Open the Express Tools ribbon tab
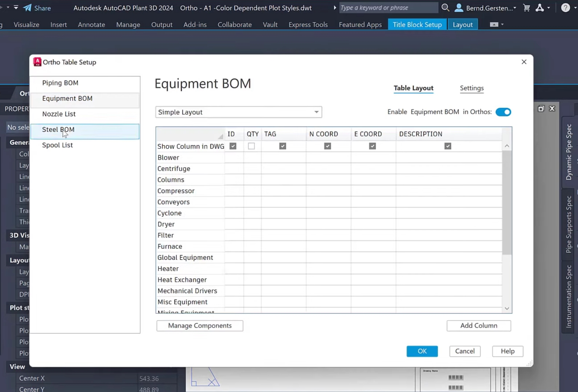The width and height of the screenshot is (578, 392). (x=308, y=24)
